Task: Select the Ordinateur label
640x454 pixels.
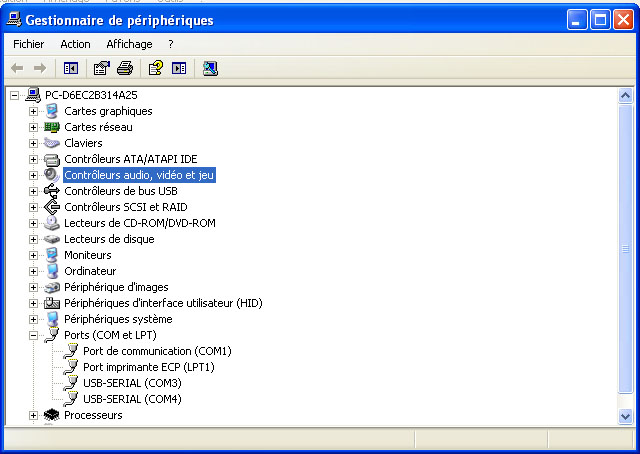Action: [x=90, y=271]
